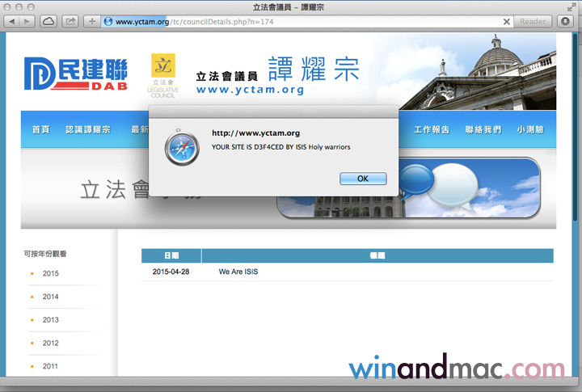Click the OK button in the alert dialog
Screen dimensions: 582x392
[363, 178]
